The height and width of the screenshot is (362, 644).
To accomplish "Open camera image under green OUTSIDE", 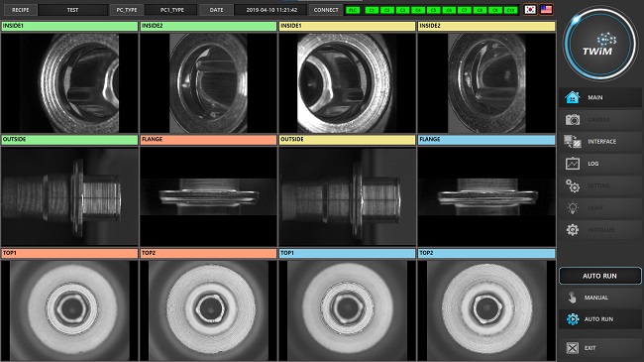I will pyautogui.click(x=69, y=196).
